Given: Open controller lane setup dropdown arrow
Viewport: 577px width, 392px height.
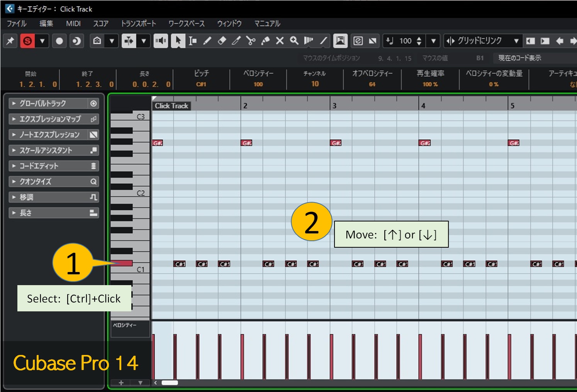Looking at the screenshot, I should pyautogui.click(x=140, y=383).
